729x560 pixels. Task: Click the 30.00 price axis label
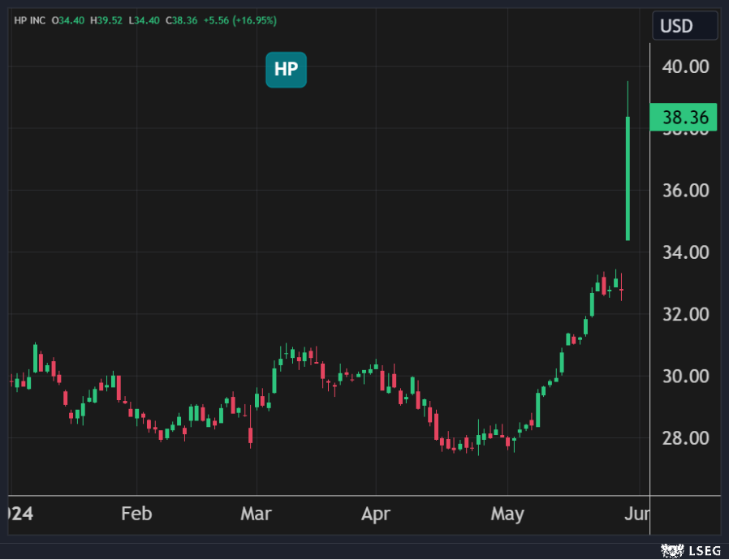point(688,377)
